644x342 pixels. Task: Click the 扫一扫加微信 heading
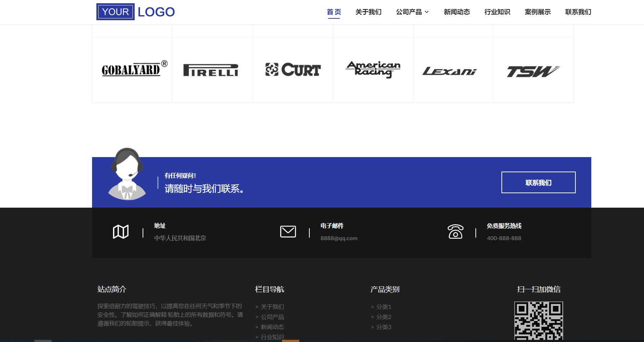539,289
